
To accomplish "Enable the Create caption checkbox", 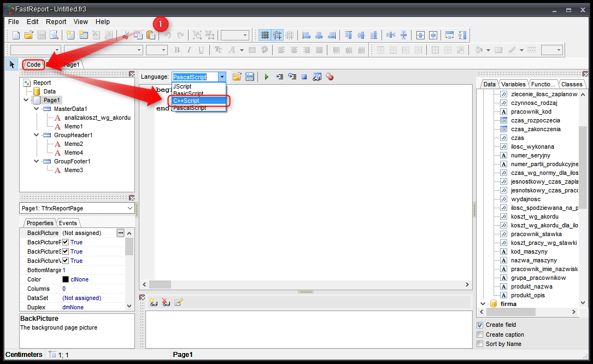I will 480,334.
